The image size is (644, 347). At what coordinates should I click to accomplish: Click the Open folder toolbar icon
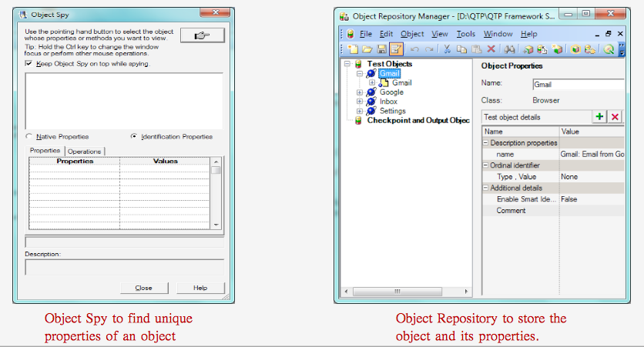[366, 49]
